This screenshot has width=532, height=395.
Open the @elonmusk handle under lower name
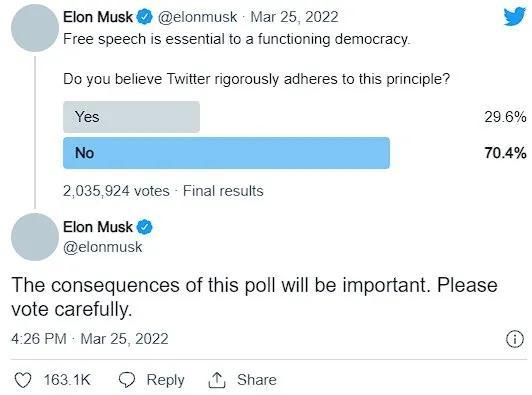coord(103,247)
